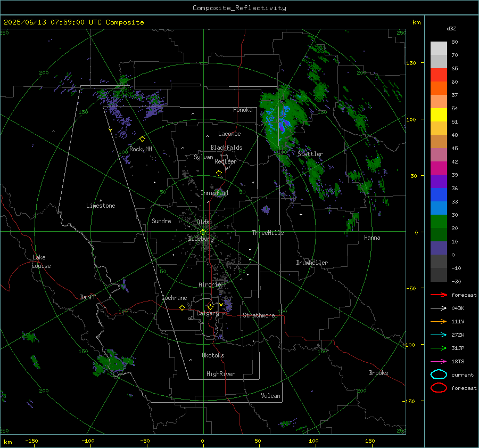
Task: Click the ThreeHills label
Action: [x=268, y=233]
